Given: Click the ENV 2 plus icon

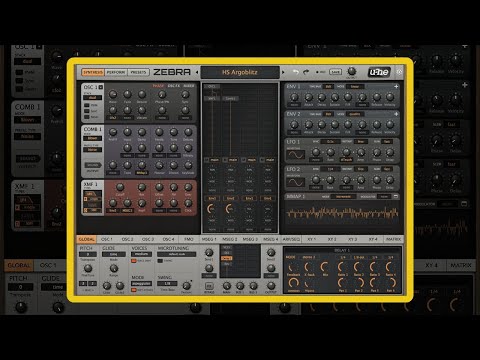Looking at the screenshot, I should coord(396,114).
